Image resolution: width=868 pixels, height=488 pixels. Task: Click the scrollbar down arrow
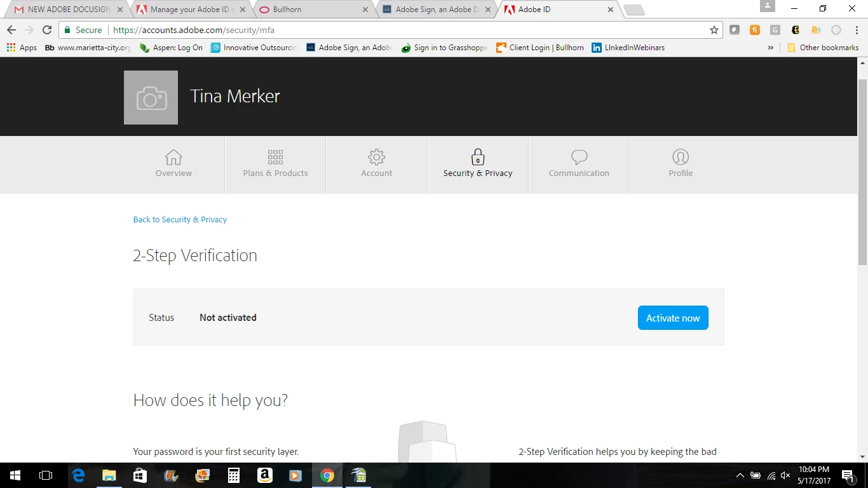pos(862,457)
